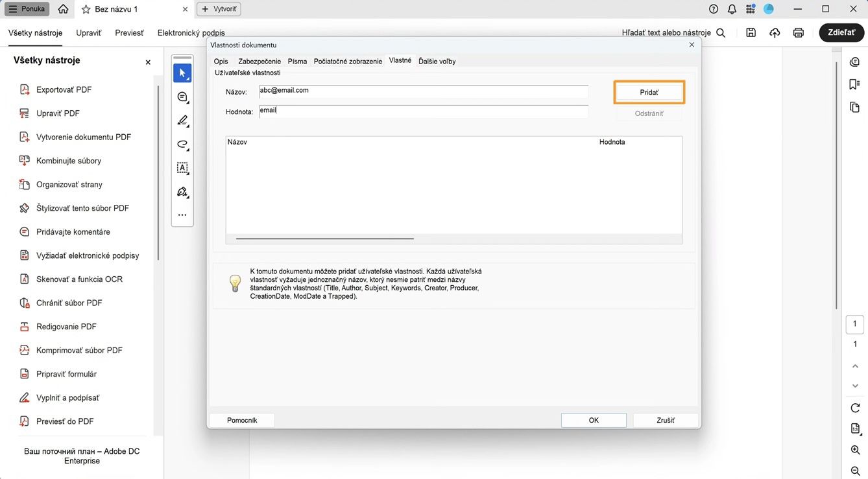Open the Upraviť menu tab
Screen dimensions: 868x479
point(89,33)
